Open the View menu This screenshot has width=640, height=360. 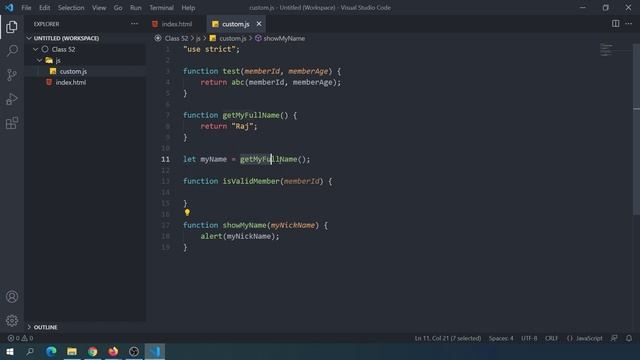click(x=99, y=8)
